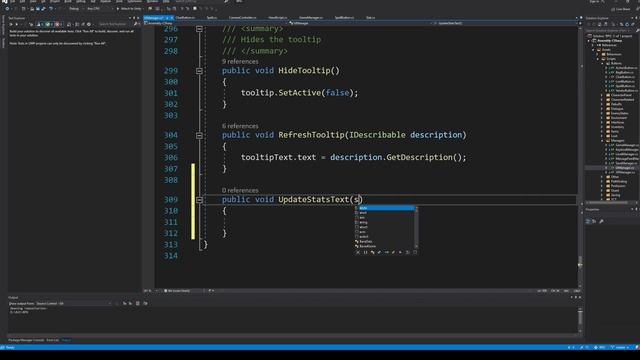Viewport: 640px width, 360px height.
Task: Expand the Debuffs folder in Solution Explorer
Action: [602, 104]
